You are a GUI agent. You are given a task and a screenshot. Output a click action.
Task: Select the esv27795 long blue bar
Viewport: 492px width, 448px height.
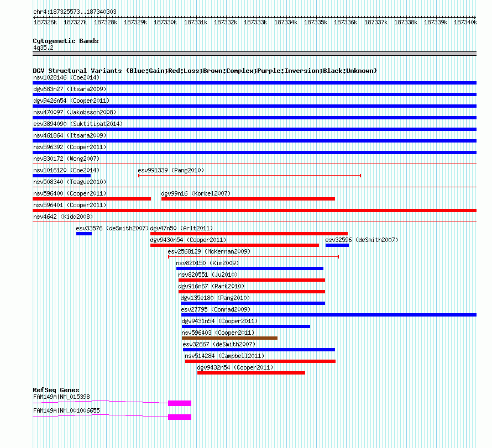click(x=329, y=315)
